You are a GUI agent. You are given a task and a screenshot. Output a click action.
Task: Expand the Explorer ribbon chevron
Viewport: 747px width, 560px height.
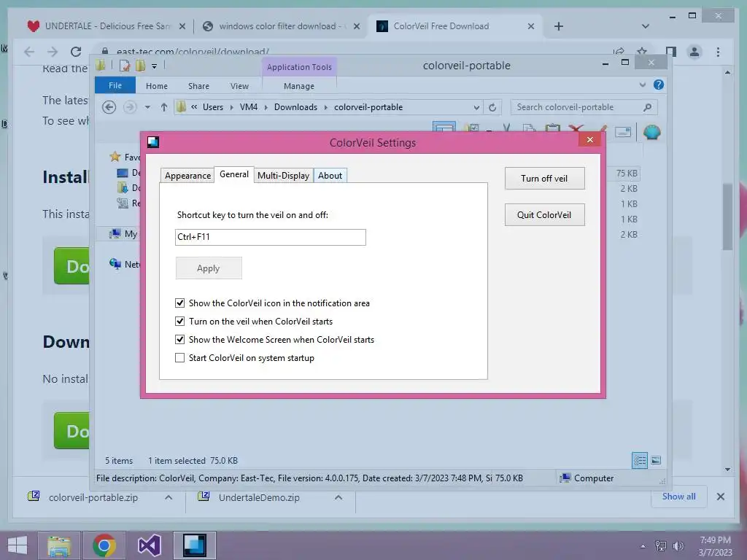click(x=643, y=85)
